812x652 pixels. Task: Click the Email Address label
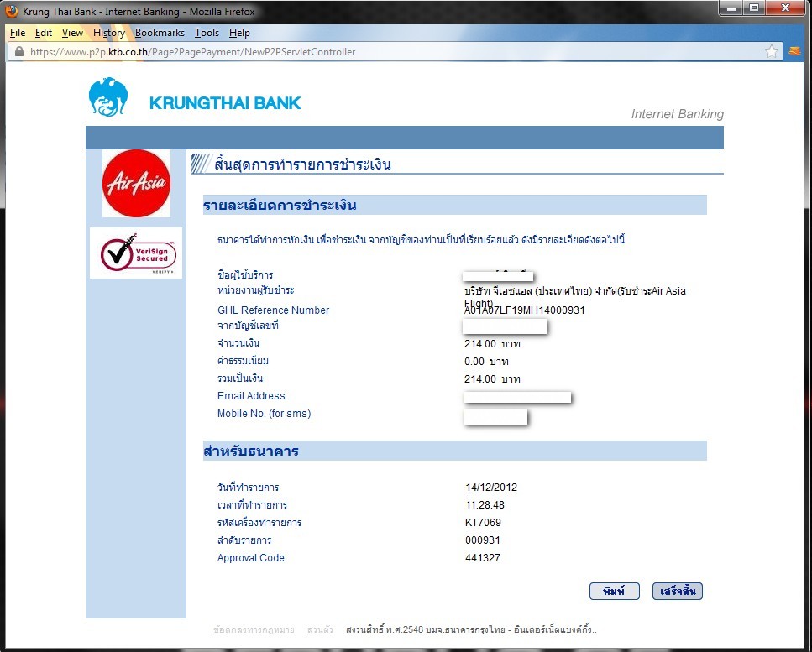(x=251, y=396)
